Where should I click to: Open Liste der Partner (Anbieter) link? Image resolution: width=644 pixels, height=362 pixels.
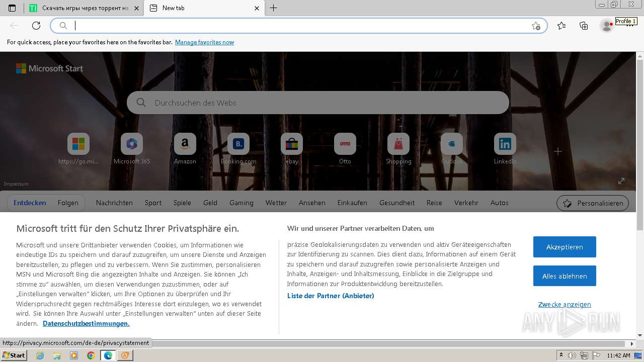[331, 296]
